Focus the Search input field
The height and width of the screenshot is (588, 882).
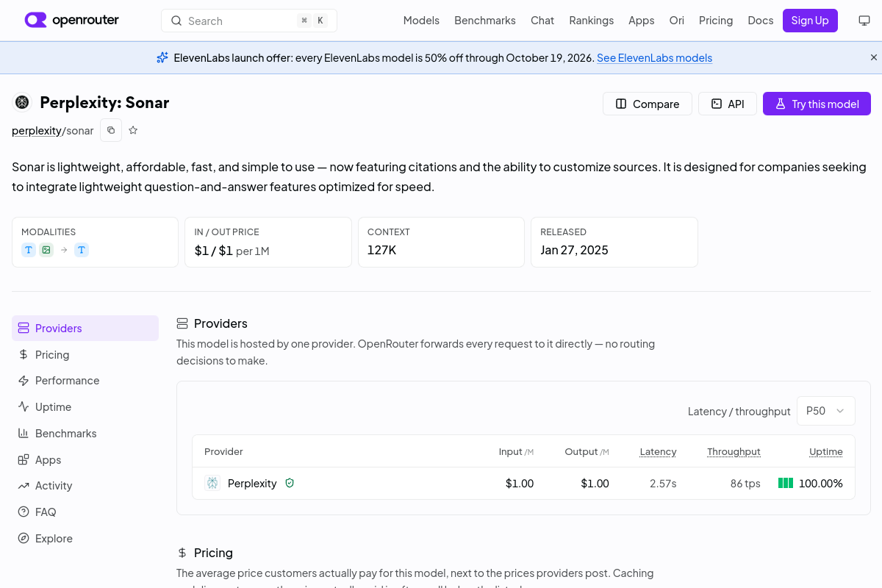(x=249, y=21)
